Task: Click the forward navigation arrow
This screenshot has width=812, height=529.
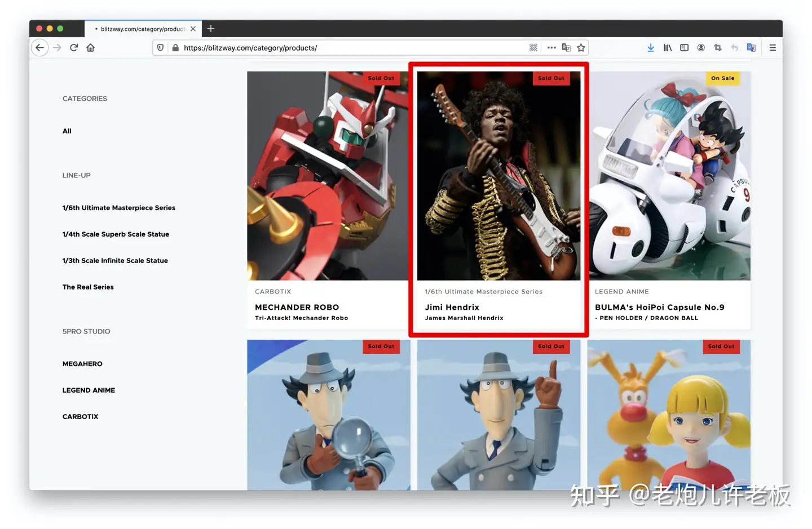Action: [x=57, y=48]
